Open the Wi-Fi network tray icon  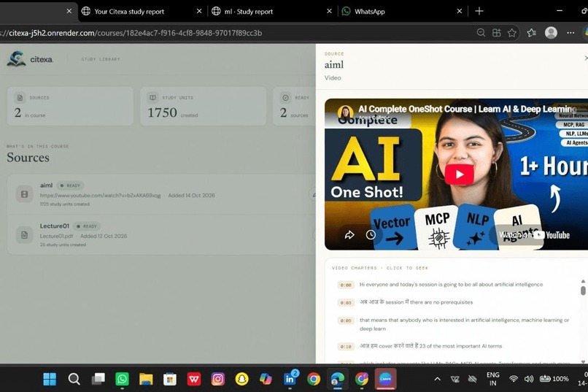[x=514, y=379]
